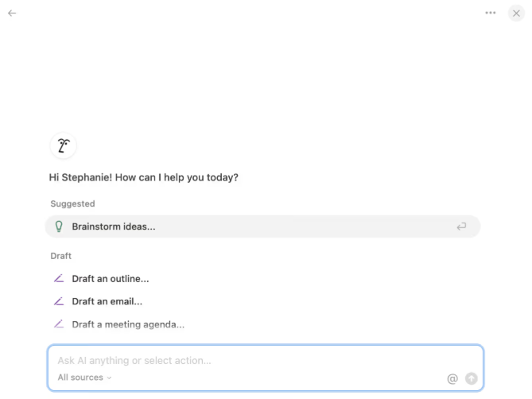
Task: Focus the Ask AI anything input field
Action: [x=239, y=361]
